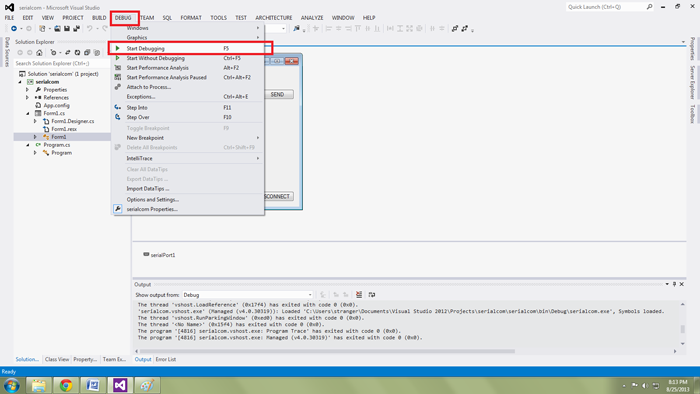Viewport: 700px width, 394px height.
Task: Click Start Debugging in the Debug menu
Action: point(188,48)
